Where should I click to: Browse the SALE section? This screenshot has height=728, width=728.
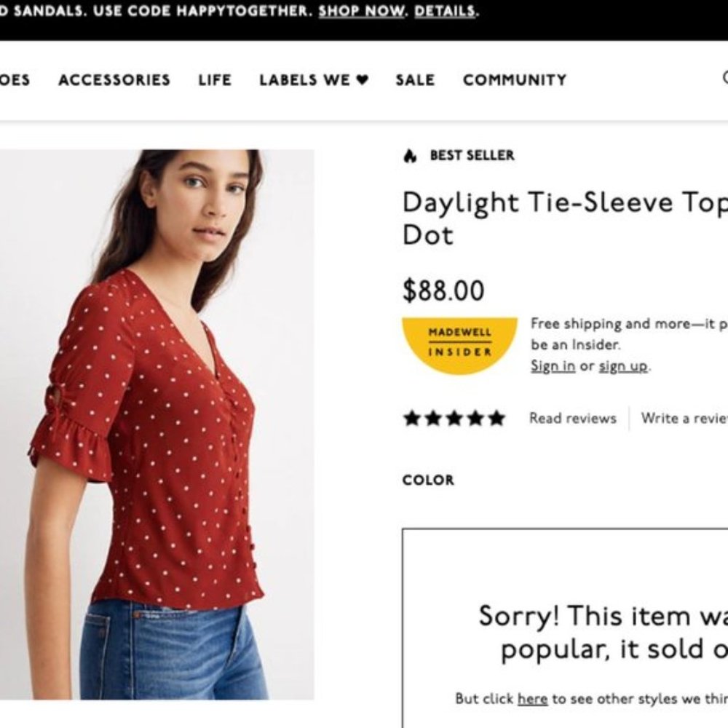(x=414, y=79)
